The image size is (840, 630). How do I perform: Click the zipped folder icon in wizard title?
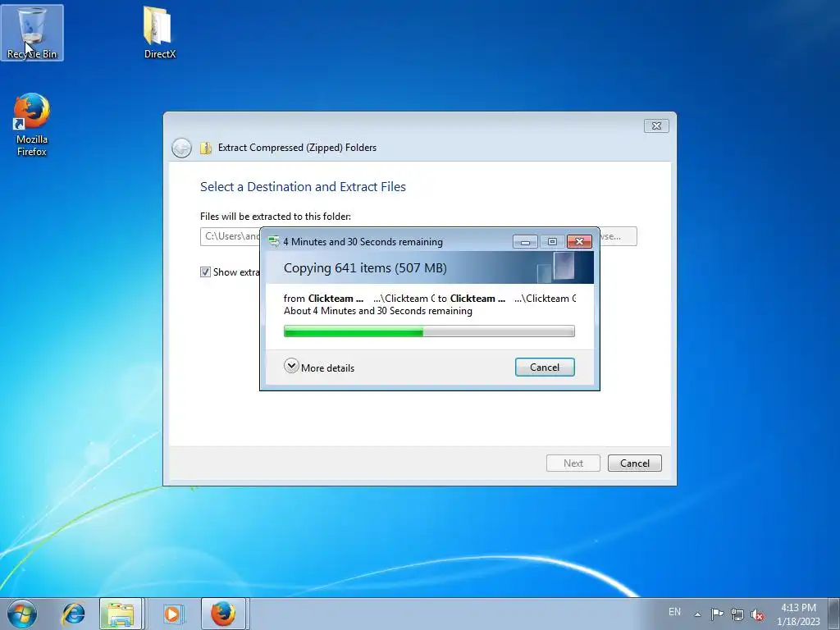(x=206, y=148)
